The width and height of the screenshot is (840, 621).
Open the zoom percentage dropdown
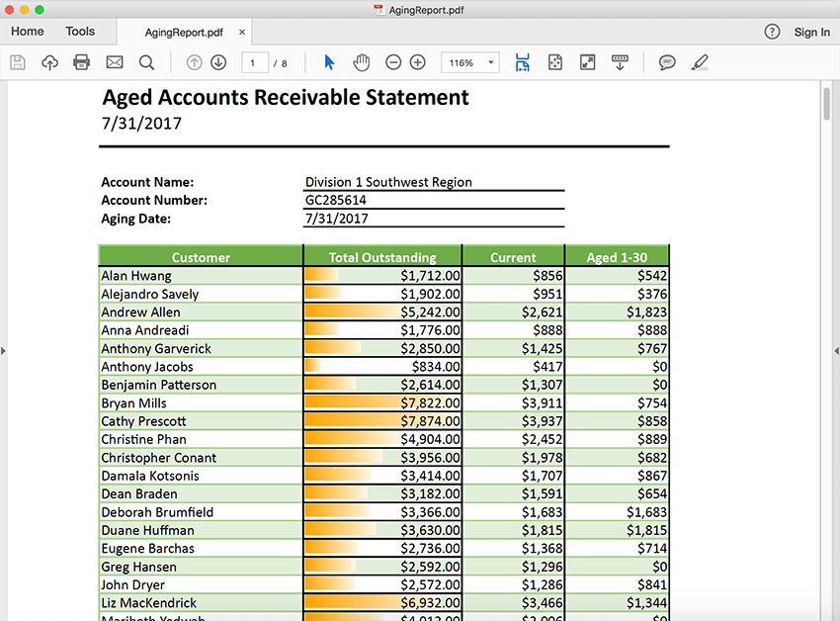click(486, 61)
